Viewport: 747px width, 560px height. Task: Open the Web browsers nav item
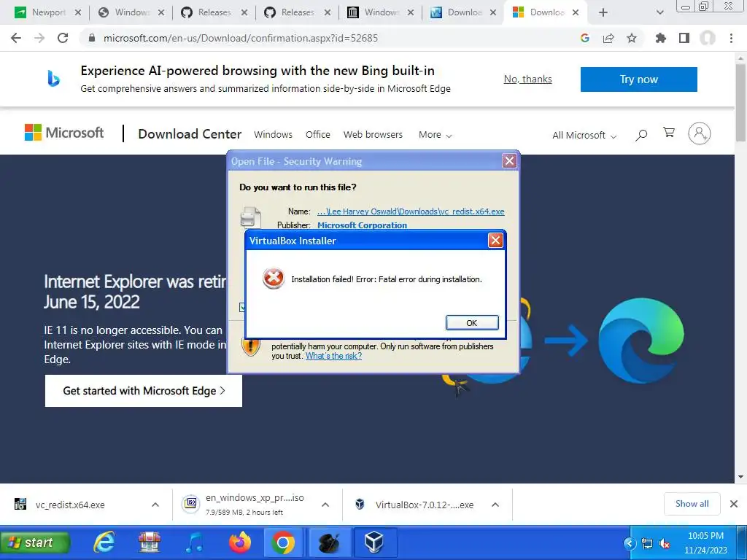point(373,135)
